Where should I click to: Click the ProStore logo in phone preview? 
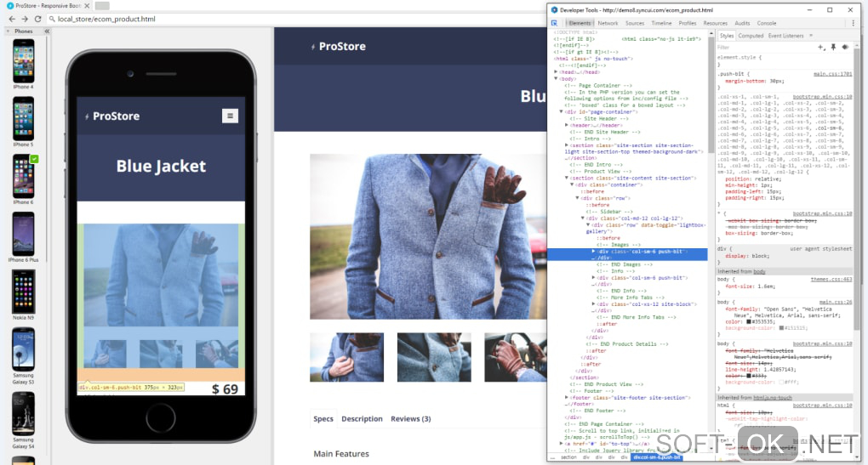[112, 116]
